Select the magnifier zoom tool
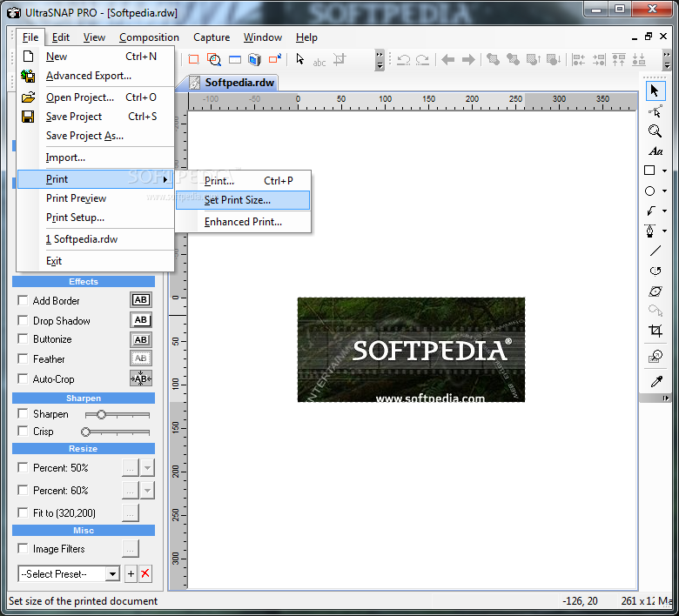The width and height of the screenshot is (679, 616). [655, 131]
